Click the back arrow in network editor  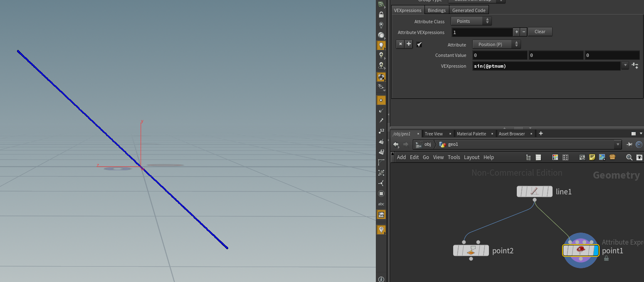tap(396, 145)
